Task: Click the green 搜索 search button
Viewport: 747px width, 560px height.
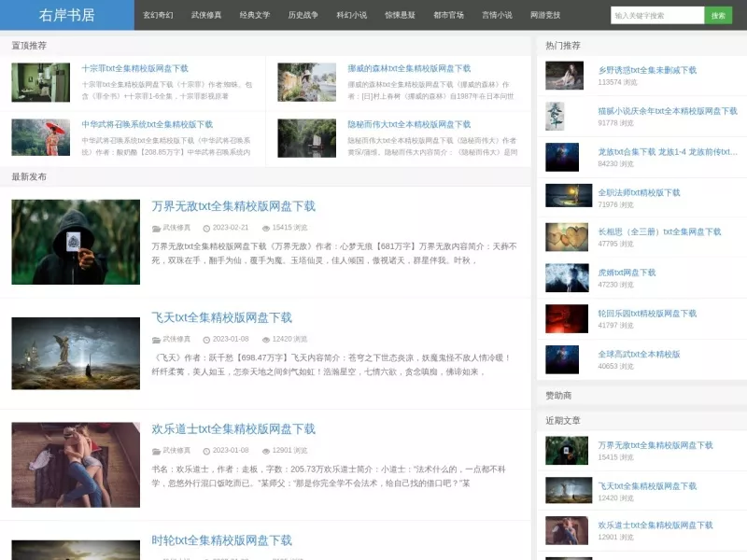Action: pos(718,15)
